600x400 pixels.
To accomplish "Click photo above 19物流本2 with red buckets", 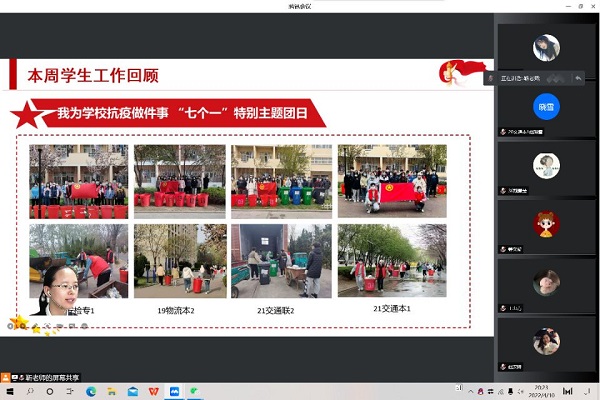I will pyautogui.click(x=180, y=181).
